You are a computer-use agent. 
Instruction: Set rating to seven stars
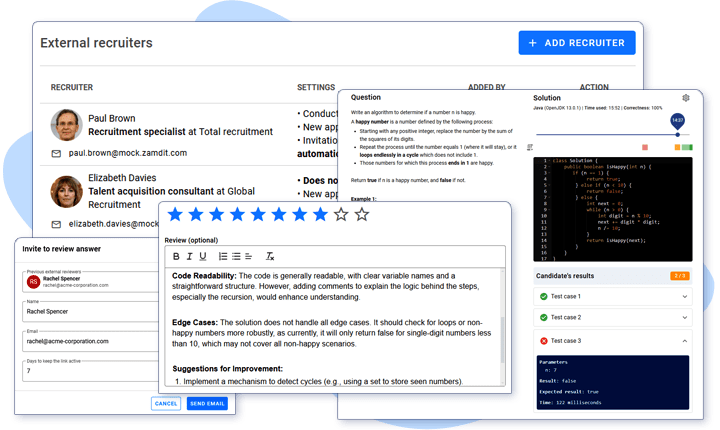300,214
